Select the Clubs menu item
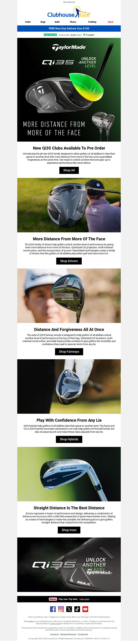 [28, 22]
